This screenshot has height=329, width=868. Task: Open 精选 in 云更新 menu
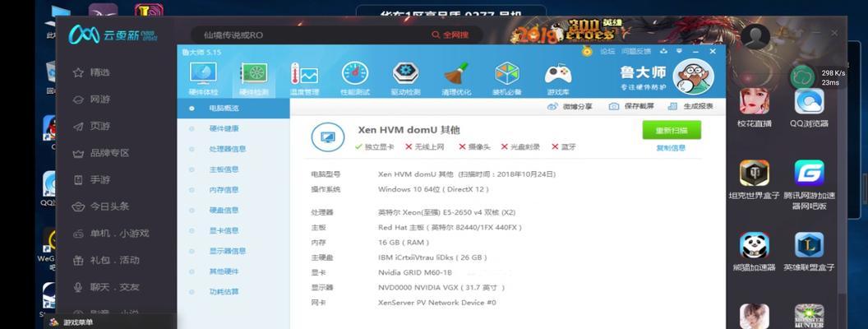[x=92, y=72]
